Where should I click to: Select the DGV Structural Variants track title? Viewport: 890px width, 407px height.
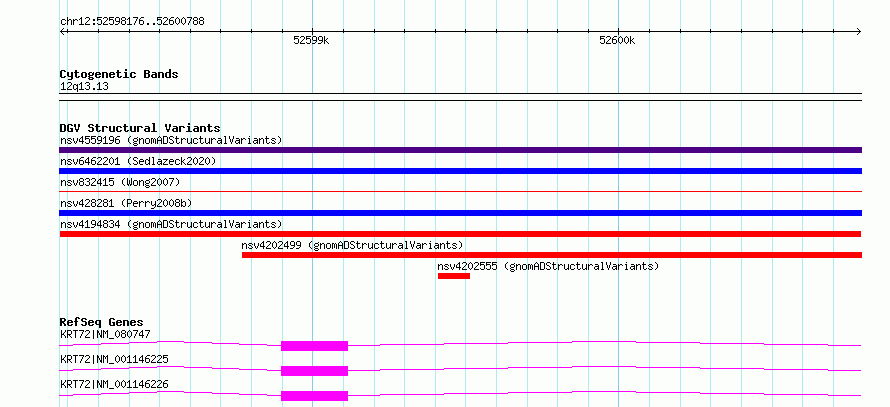[140, 128]
